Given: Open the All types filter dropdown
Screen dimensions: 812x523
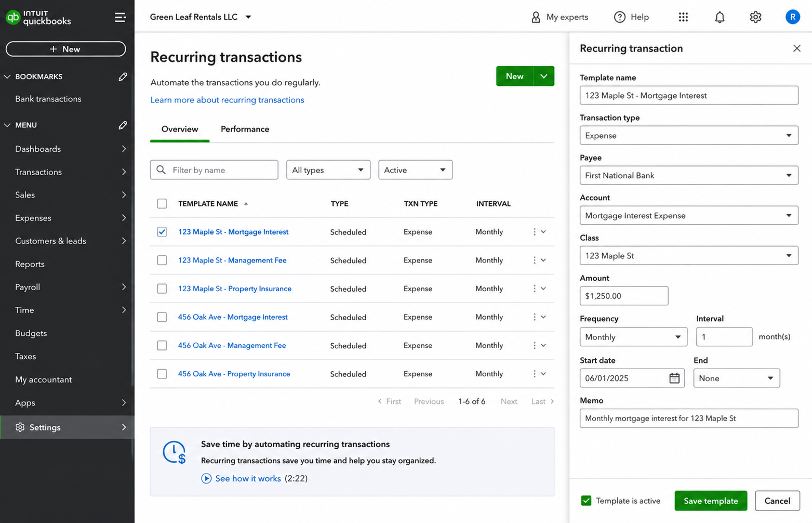Looking at the screenshot, I should 328,170.
